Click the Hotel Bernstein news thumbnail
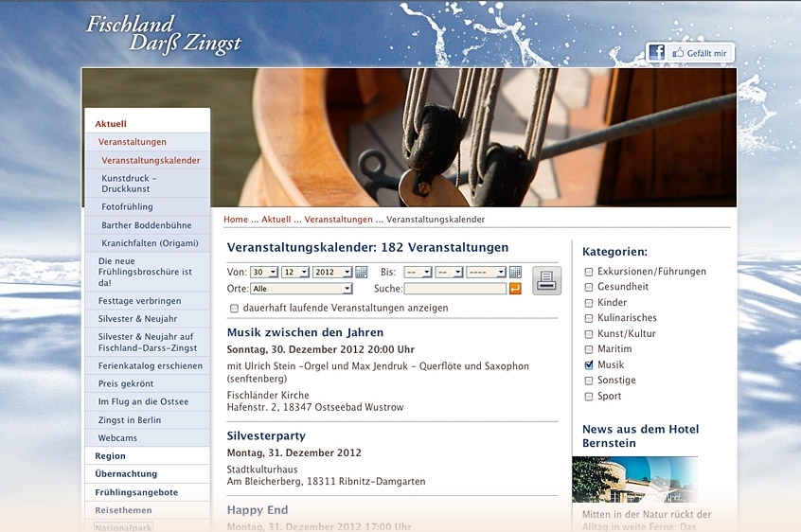 pyautogui.click(x=635, y=480)
